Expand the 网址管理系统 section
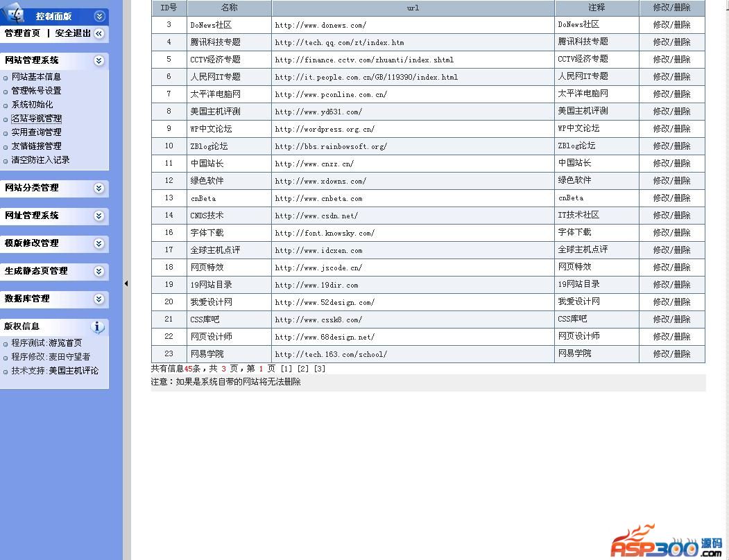729x560 pixels. click(98, 216)
